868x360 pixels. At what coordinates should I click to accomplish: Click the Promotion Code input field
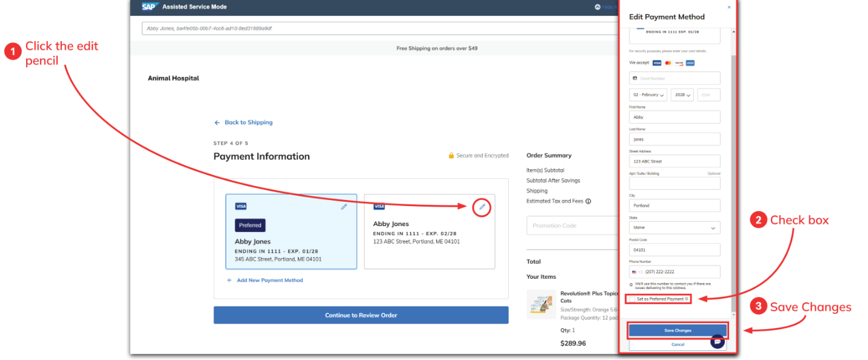(572, 225)
